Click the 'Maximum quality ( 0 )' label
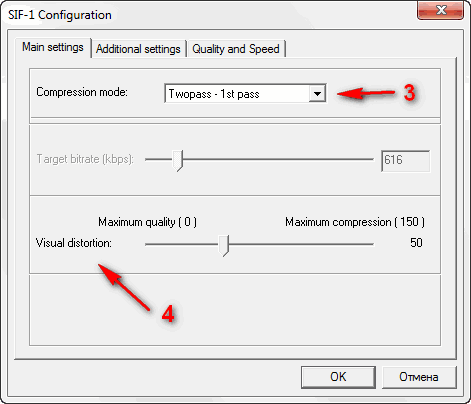Image resolution: width=471 pixels, height=404 pixels. (147, 222)
